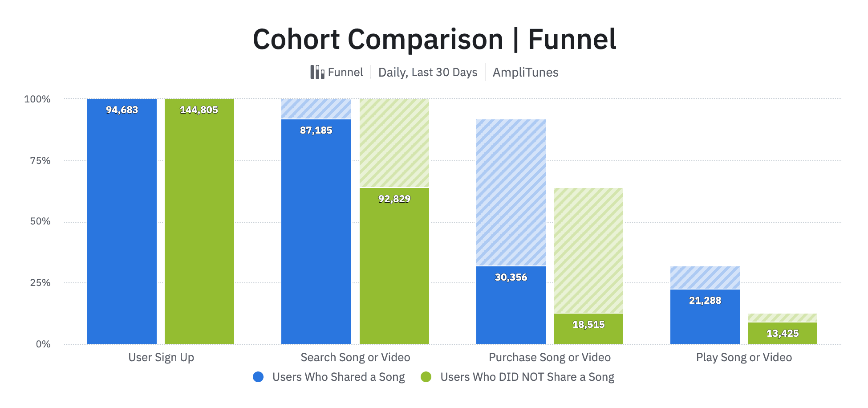The image size is (868, 408).
Task: Click the blue legend dot for song sharers
Action: pyautogui.click(x=258, y=377)
